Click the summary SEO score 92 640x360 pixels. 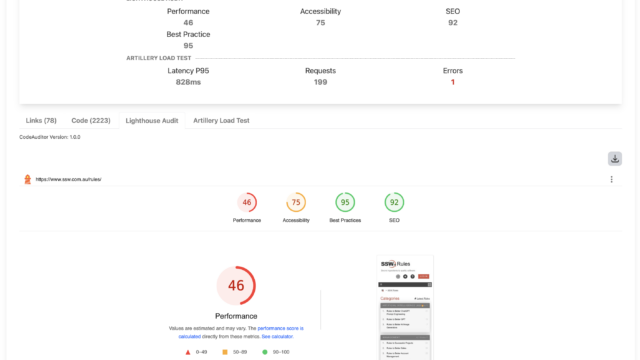click(x=453, y=22)
